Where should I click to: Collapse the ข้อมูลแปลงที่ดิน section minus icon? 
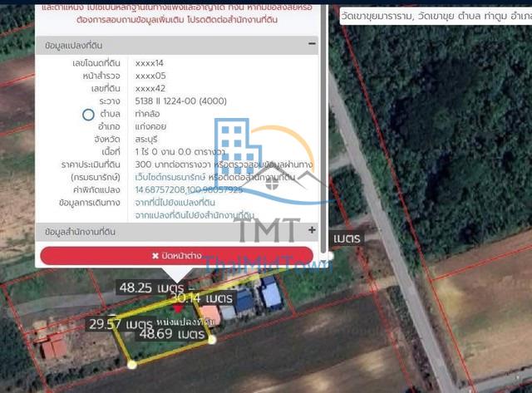click(312, 44)
